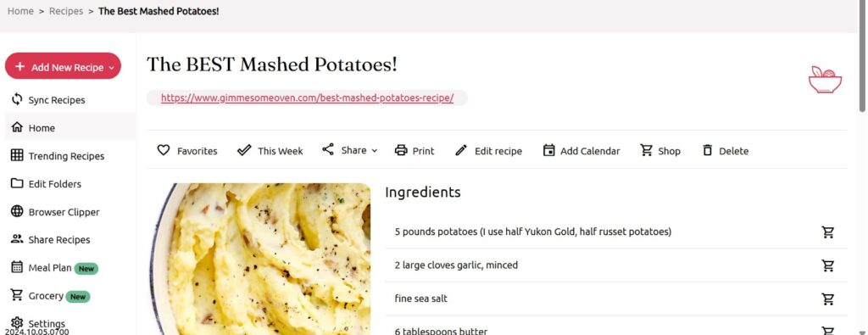Add minced garlic to shopping cart
The image size is (868, 335).
click(x=828, y=265)
